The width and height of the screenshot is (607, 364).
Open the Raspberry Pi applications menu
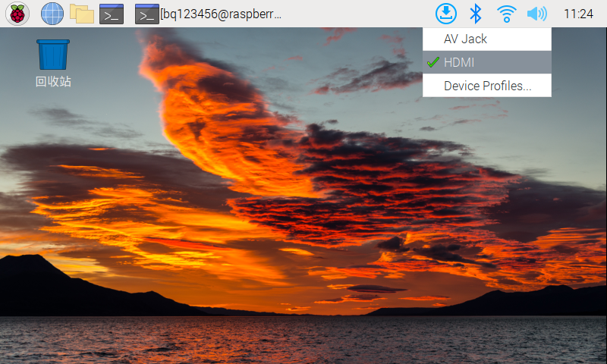[x=17, y=14]
